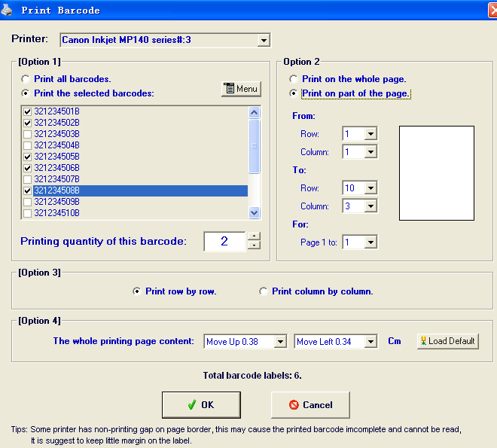Open the To Column dropdown
497x448 pixels.
point(370,206)
